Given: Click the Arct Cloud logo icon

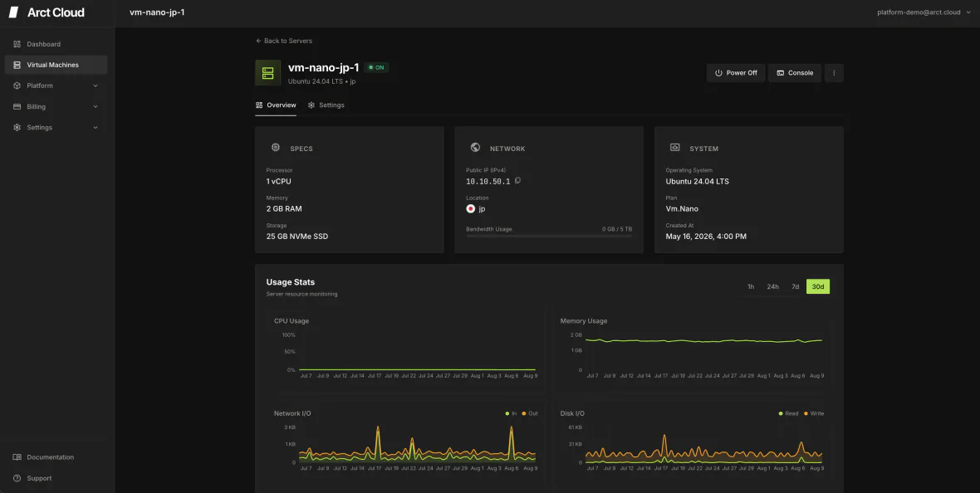Looking at the screenshot, I should tap(13, 12).
